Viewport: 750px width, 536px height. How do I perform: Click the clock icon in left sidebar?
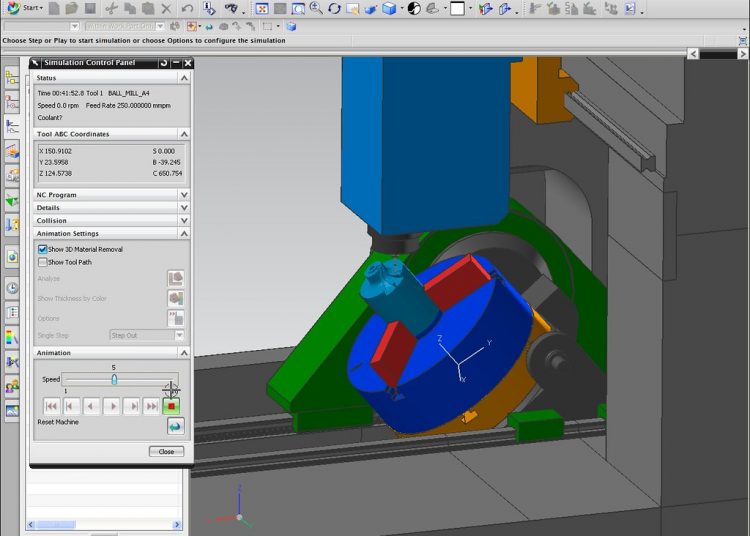12,288
